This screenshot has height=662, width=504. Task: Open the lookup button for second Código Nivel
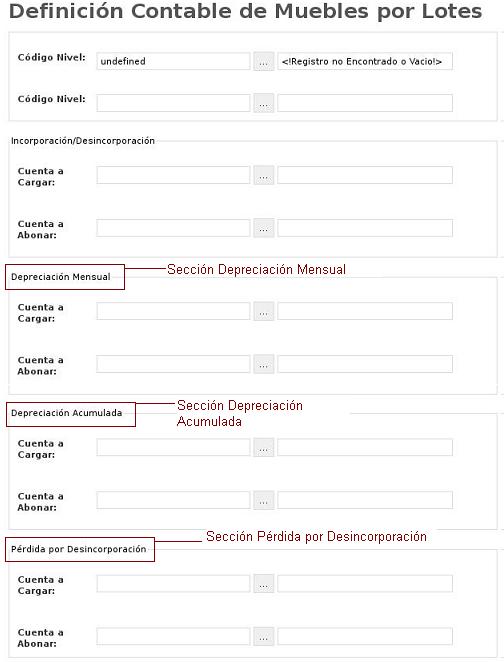(x=264, y=103)
